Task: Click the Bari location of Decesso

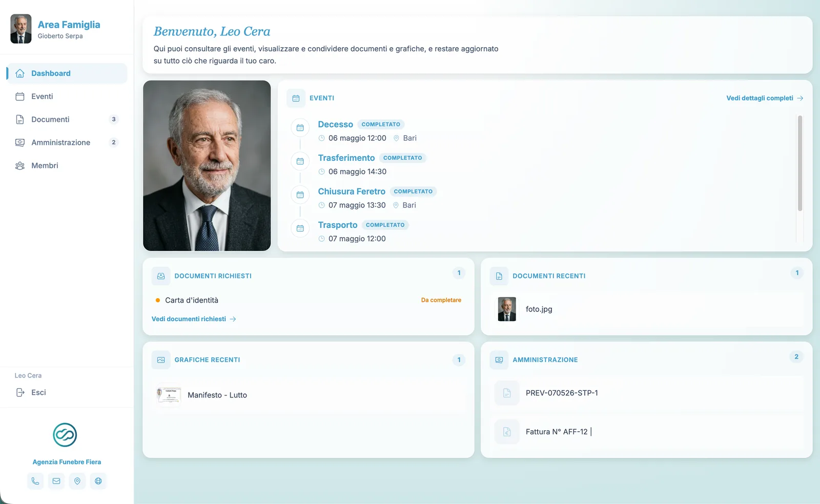Action: [x=409, y=138]
